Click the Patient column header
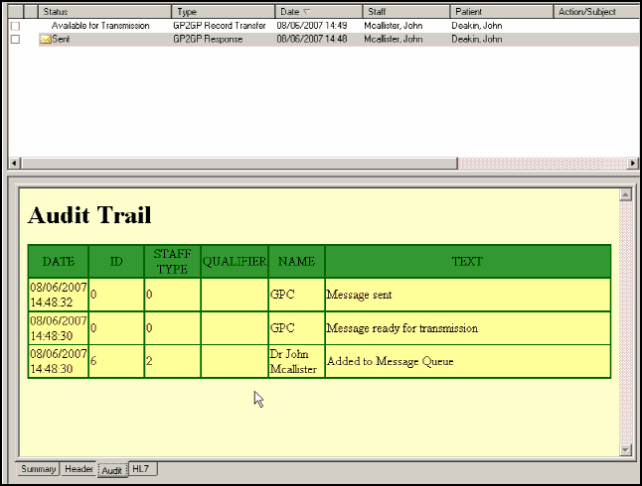642x486 pixels. click(500, 11)
